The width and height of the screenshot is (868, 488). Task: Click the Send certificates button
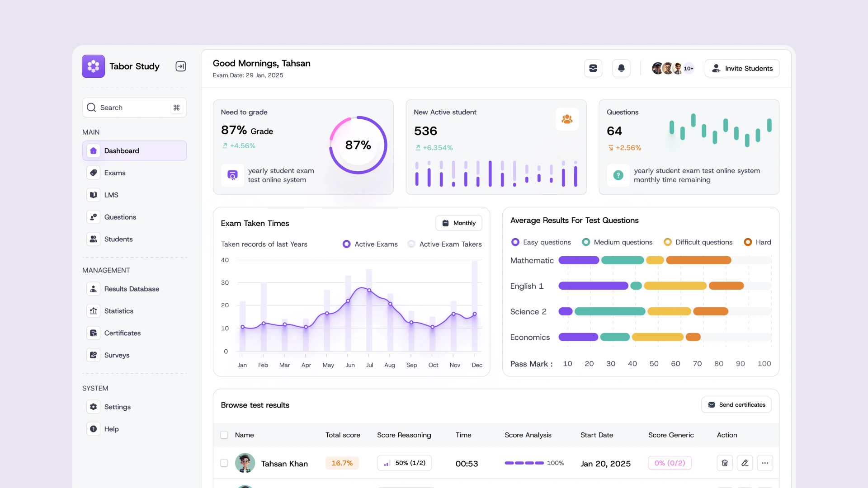point(736,405)
